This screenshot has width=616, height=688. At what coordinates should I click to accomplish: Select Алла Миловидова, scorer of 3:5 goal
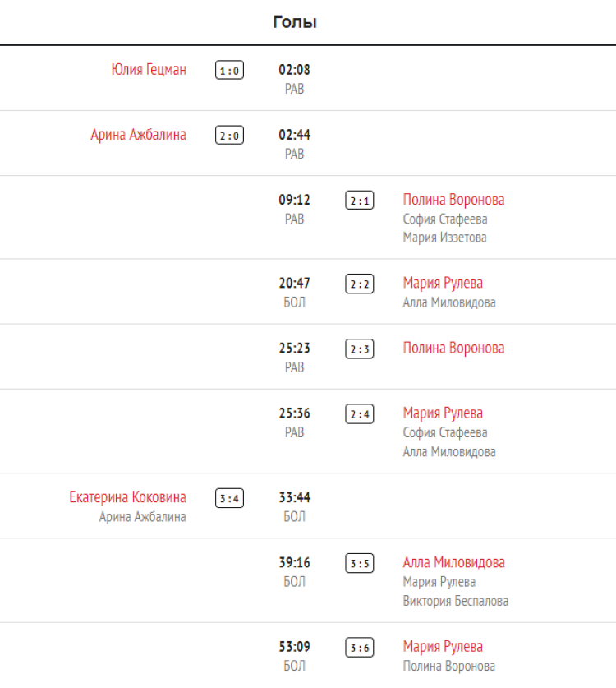pyautogui.click(x=453, y=562)
